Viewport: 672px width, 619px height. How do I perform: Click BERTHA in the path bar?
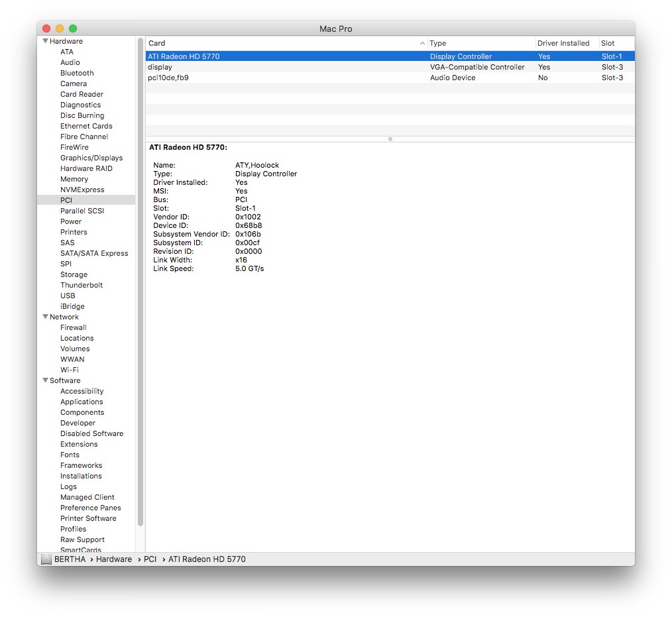pos(70,559)
